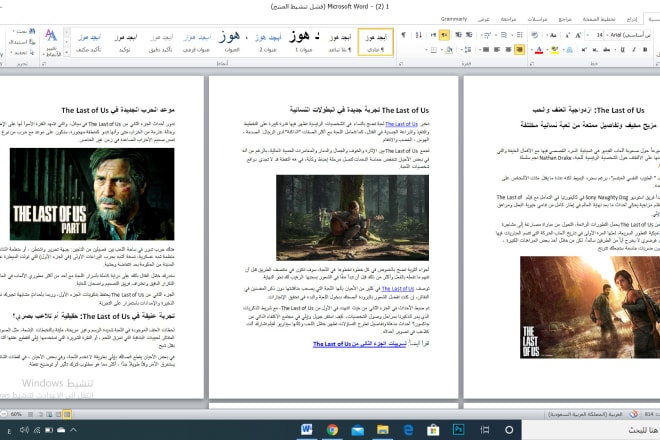The height and width of the screenshot is (440, 660).
Task: Select Align Left paragraph button
Action: 496,50
